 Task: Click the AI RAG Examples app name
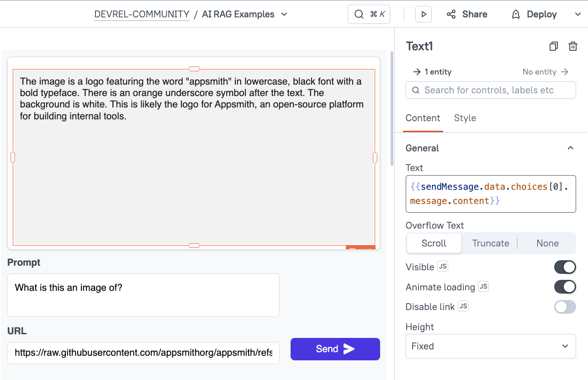click(238, 14)
